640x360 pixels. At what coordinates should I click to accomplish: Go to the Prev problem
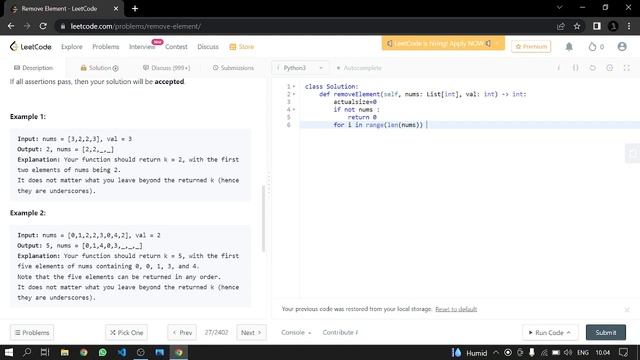[182, 333]
